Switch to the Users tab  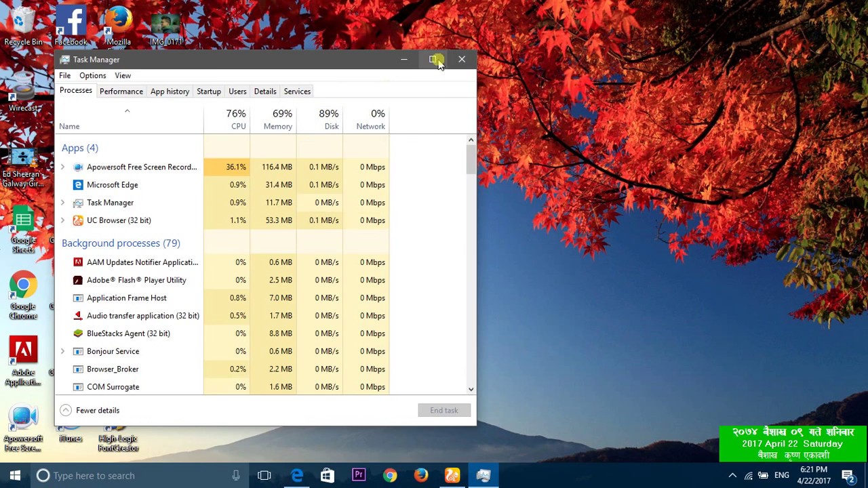coord(237,91)
